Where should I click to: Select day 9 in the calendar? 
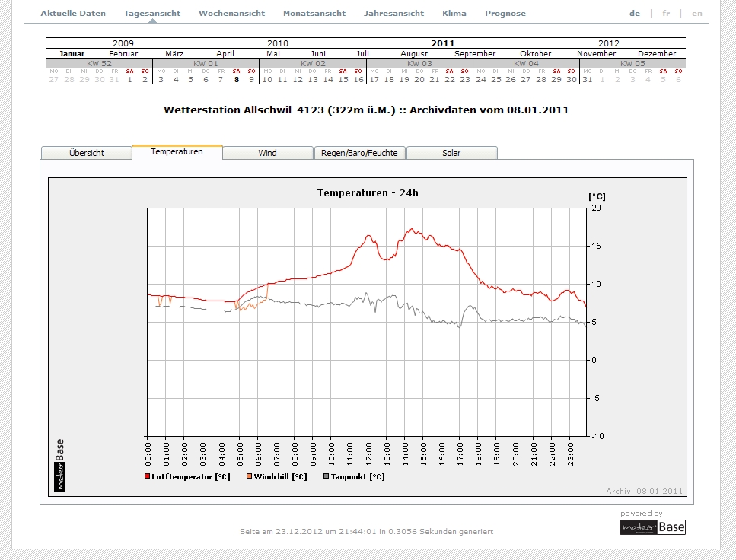[x=252, y=79]
